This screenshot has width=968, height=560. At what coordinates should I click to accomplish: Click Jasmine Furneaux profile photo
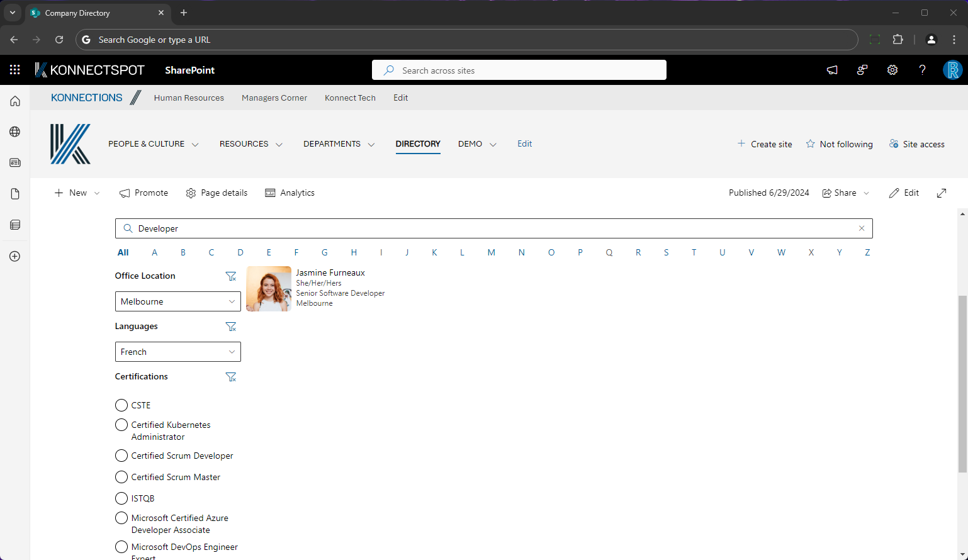[x=269, y=289]
